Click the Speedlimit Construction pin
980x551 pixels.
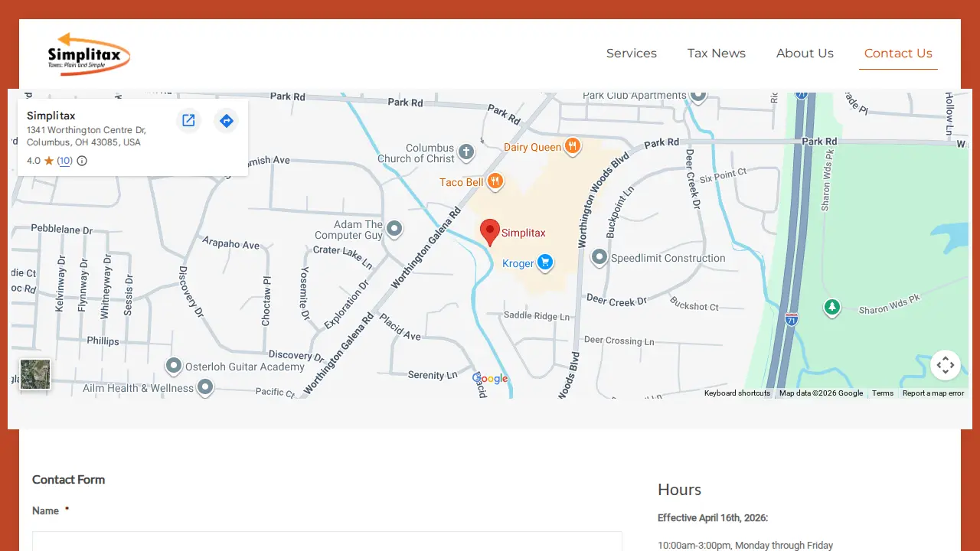pos(599,257)
